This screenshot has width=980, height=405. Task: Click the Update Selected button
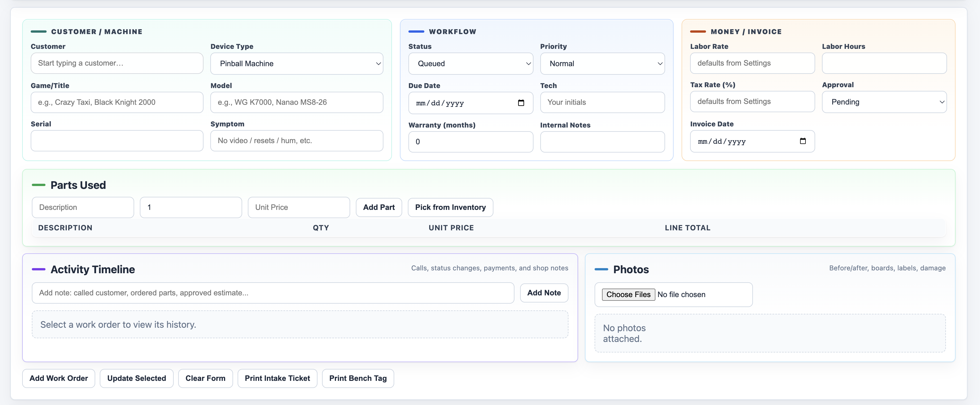click(137, 378)
